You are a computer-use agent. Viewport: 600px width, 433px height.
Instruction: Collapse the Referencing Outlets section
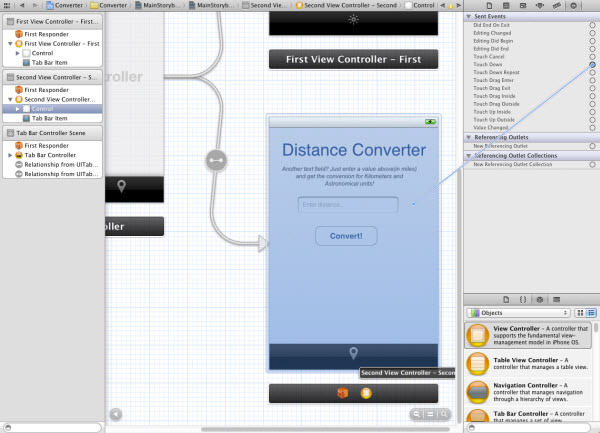[x=469, y=137]
